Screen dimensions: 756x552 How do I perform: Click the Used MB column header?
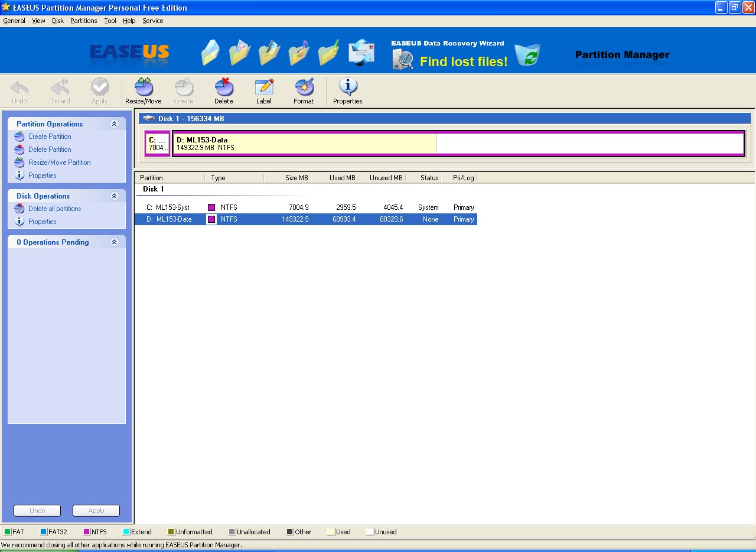pos(335,178)
